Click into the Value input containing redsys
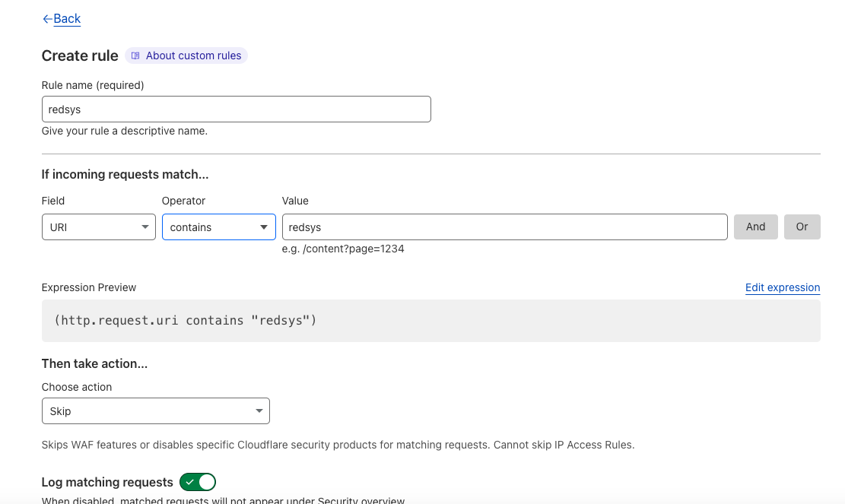This screenshot has width=845, height=504. (504, 227)
